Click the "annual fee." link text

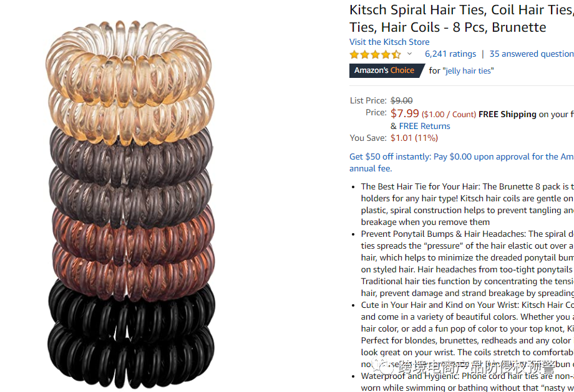pos(371,168)
